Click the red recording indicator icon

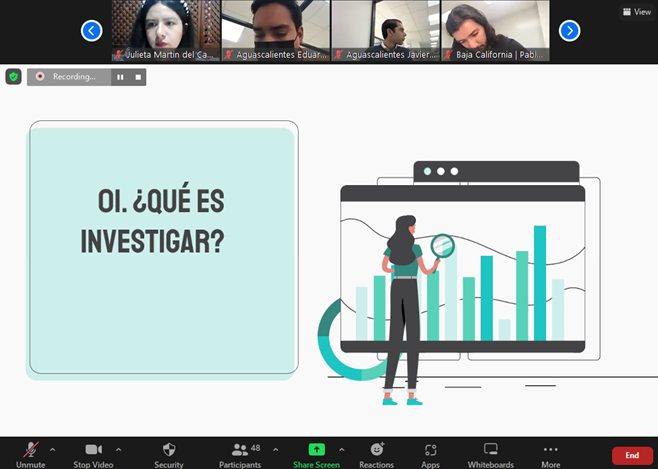(x=40, y=76)
